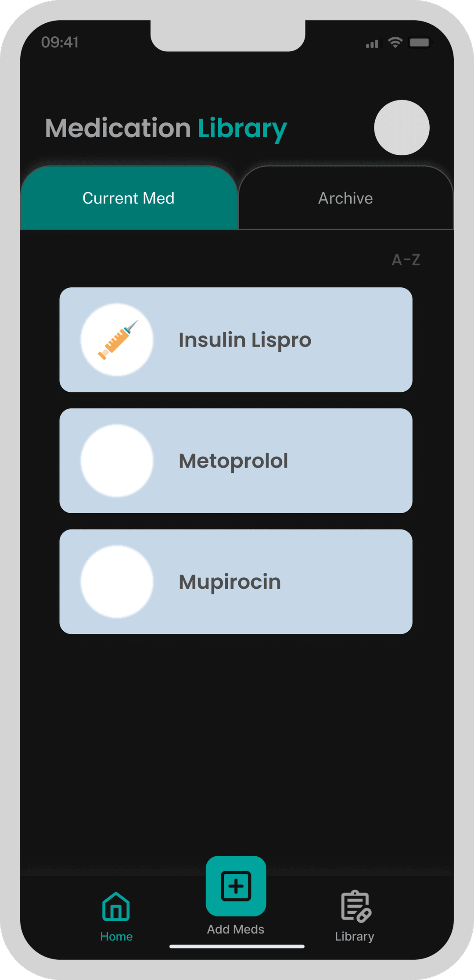Screen dimensions: 474x980
Task: Toggle the A-Z sort order
Action: [406, 260]
